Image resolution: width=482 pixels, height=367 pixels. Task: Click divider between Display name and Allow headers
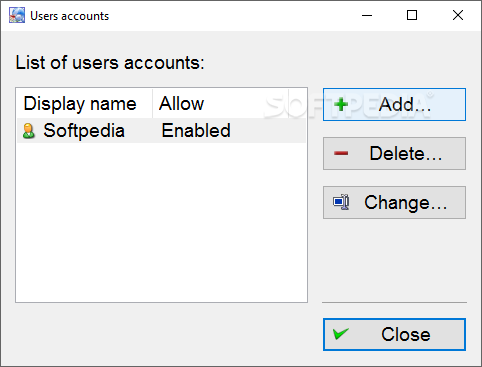153,103
